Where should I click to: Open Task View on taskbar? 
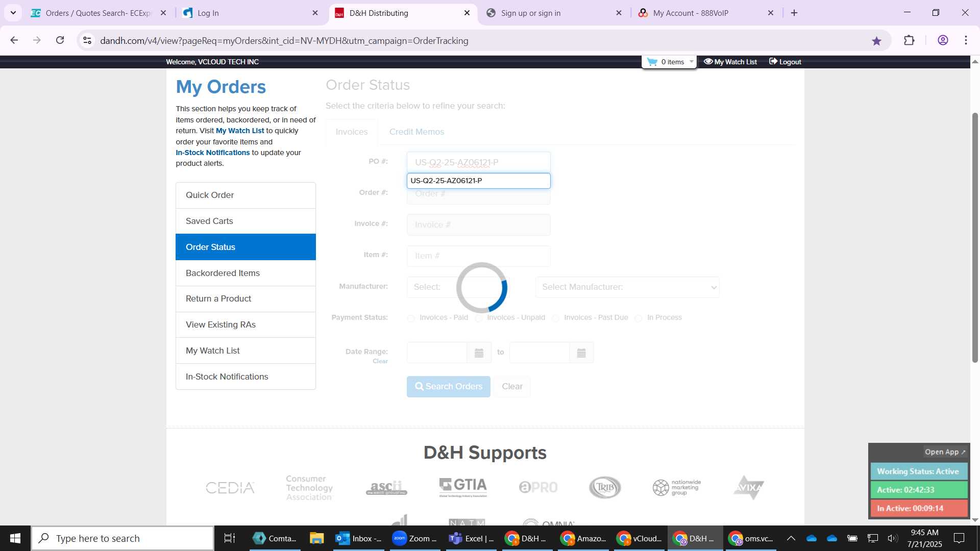(230, 538)
